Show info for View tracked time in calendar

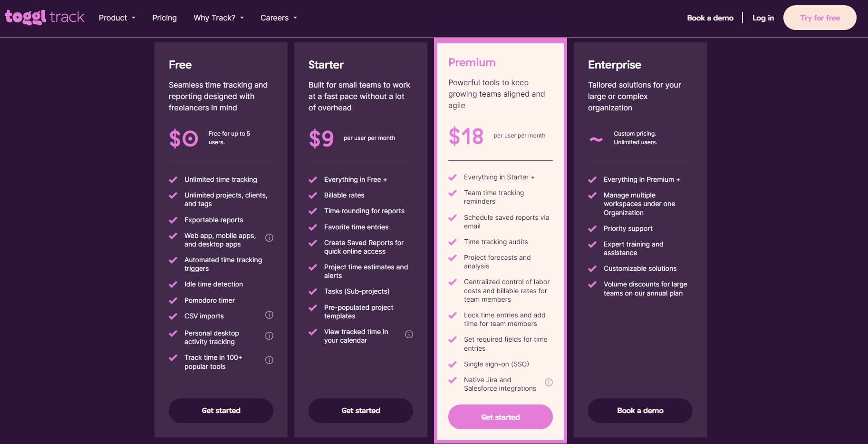(x=409, y=335)
